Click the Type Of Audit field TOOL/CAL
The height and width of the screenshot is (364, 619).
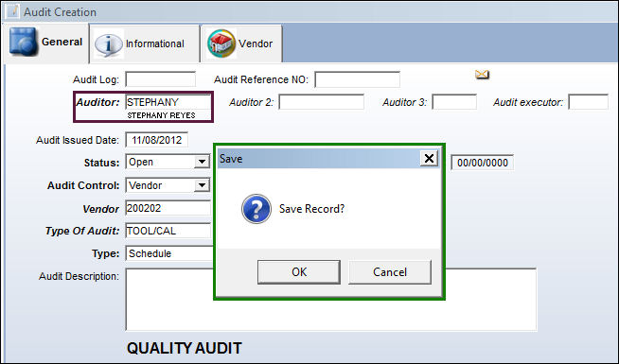pyautogui.click(x=169, y=231)
